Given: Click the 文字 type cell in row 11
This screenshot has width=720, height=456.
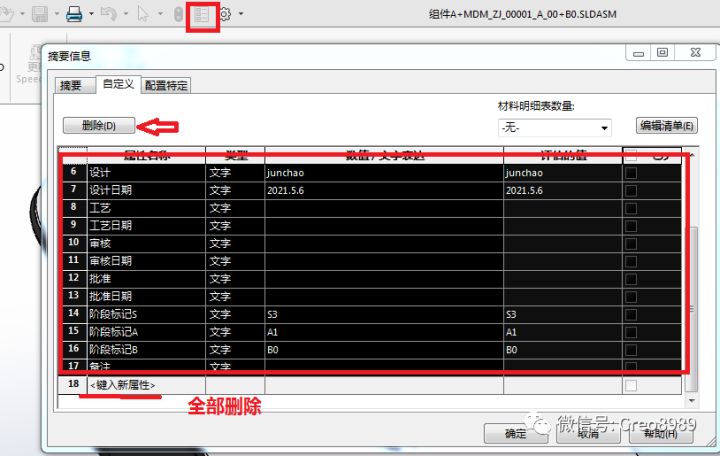Looking at the screenshot, I should (235, 261).
